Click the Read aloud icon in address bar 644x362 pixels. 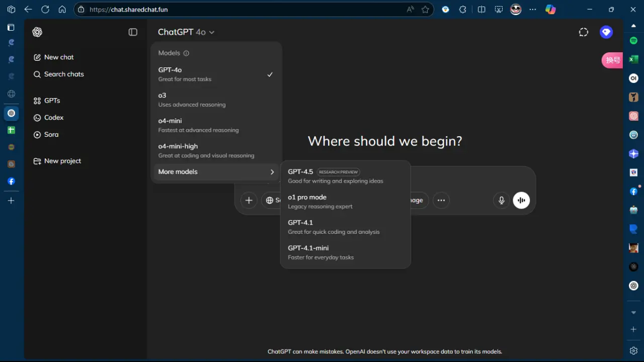coord(411,10)
